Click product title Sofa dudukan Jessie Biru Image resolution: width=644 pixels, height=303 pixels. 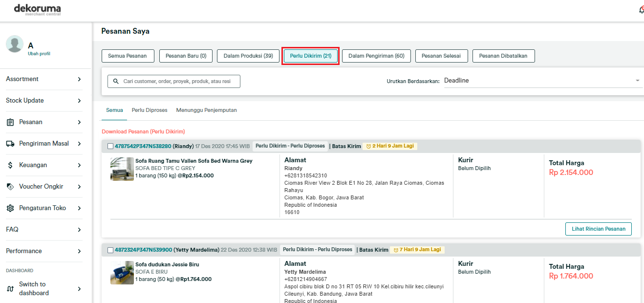(x=167, y=264)
